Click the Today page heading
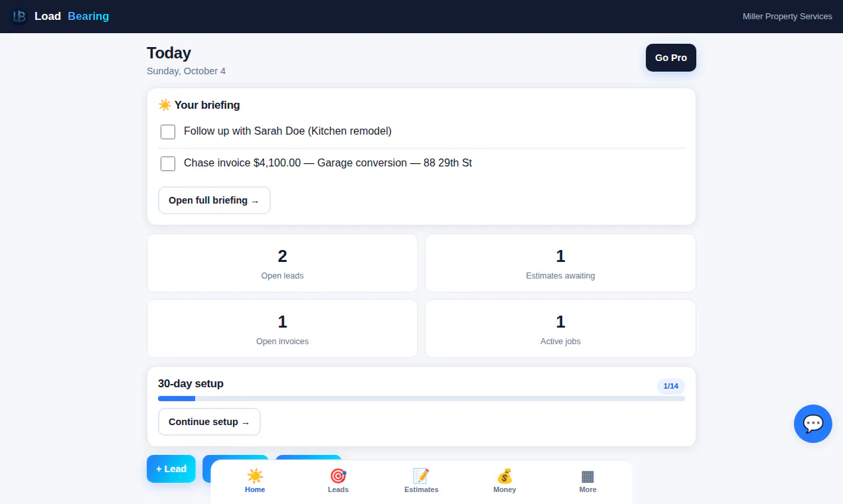843x504 pixels. pyautogui.click(x=169, y=53)
